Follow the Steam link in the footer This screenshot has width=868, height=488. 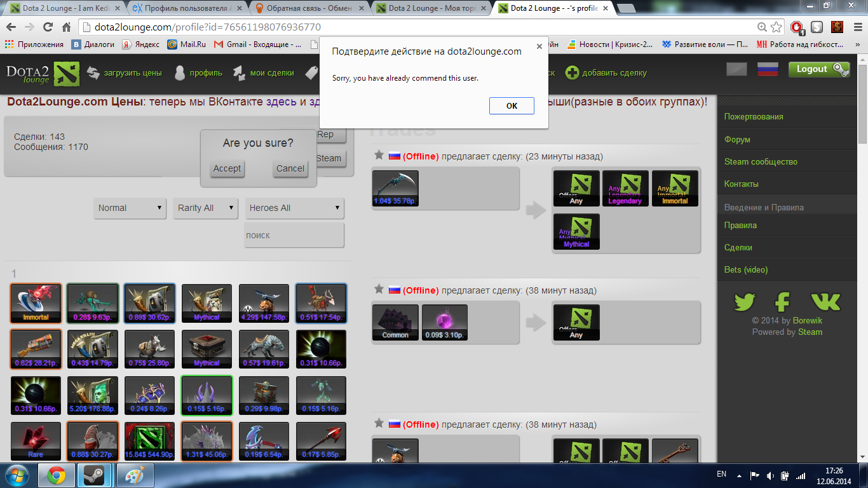coord(810,332)
